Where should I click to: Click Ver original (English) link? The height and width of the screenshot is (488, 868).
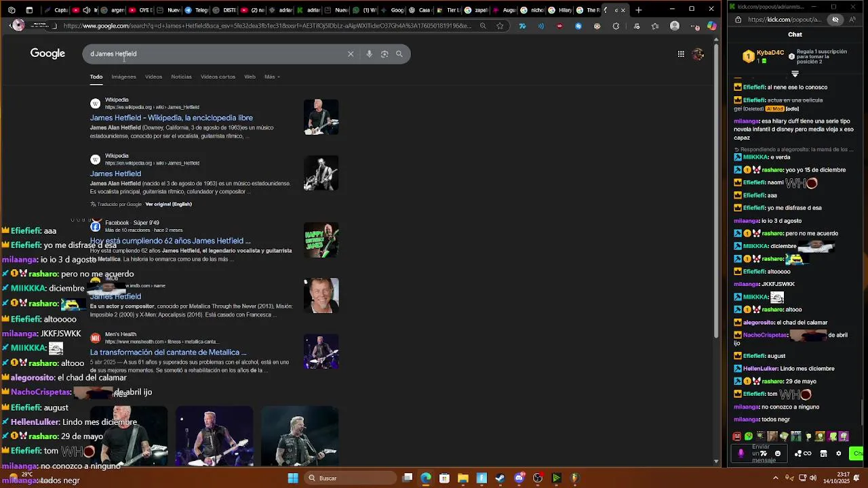coord(168,204)
